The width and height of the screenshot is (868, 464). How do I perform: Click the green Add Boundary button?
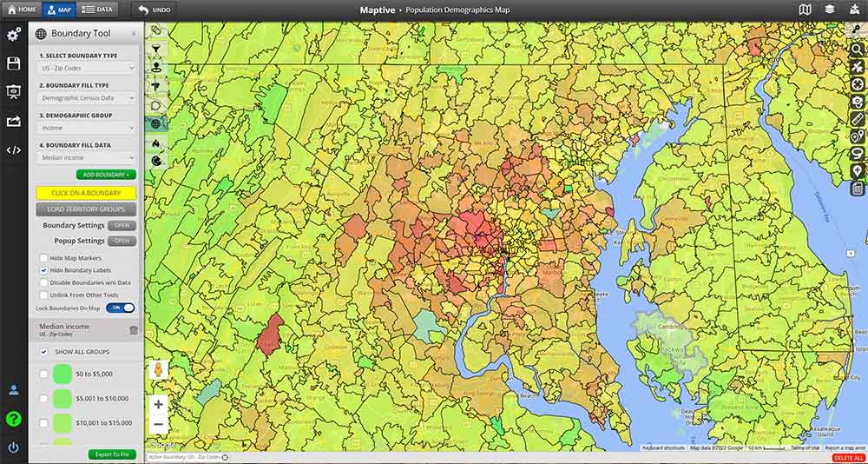(x=106, y=175)
